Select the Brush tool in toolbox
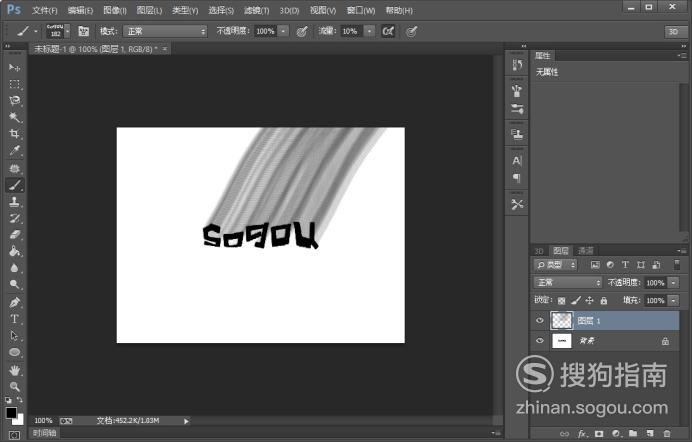The image size is (692, 442). pos(15,185)
